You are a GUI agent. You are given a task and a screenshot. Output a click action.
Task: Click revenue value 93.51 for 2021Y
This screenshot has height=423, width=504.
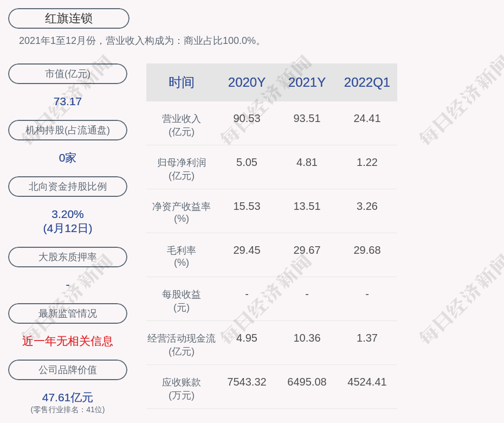point(307,118)
